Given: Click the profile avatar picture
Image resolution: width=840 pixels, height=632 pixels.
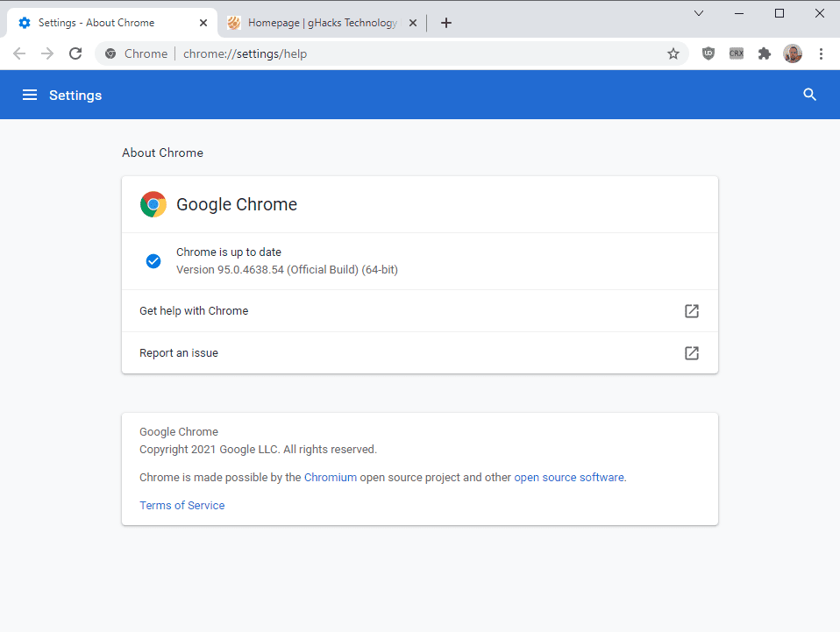Looking at the screenshot, I should (792, 53).
